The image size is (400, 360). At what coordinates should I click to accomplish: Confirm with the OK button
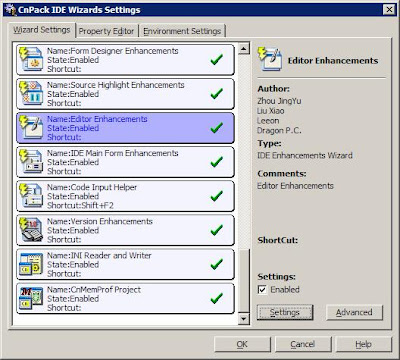pos(242,344)
